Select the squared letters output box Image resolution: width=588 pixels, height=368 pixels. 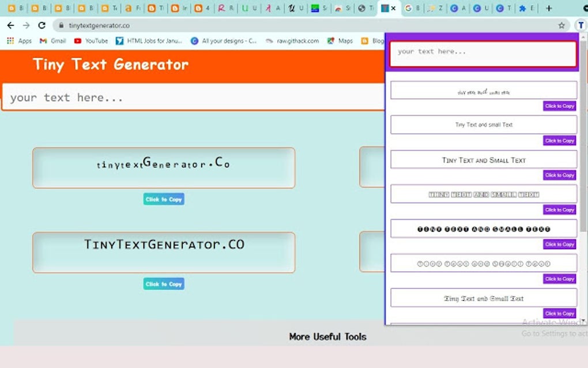(484, 194)
